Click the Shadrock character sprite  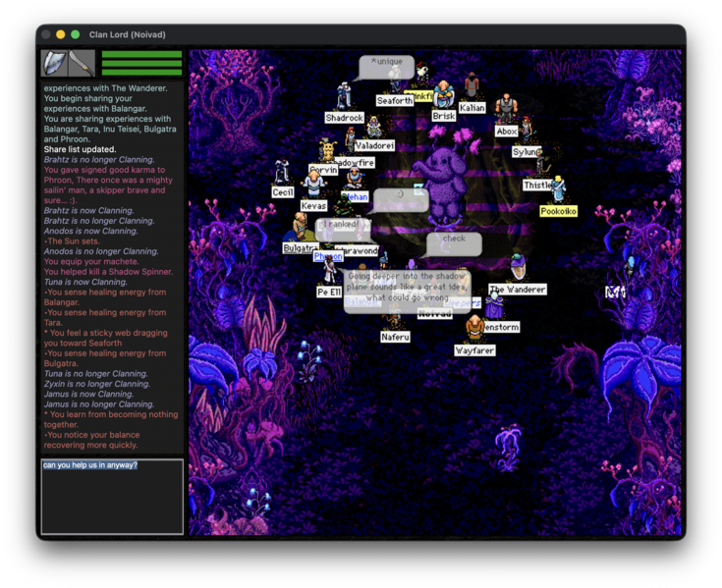[344, 96]
